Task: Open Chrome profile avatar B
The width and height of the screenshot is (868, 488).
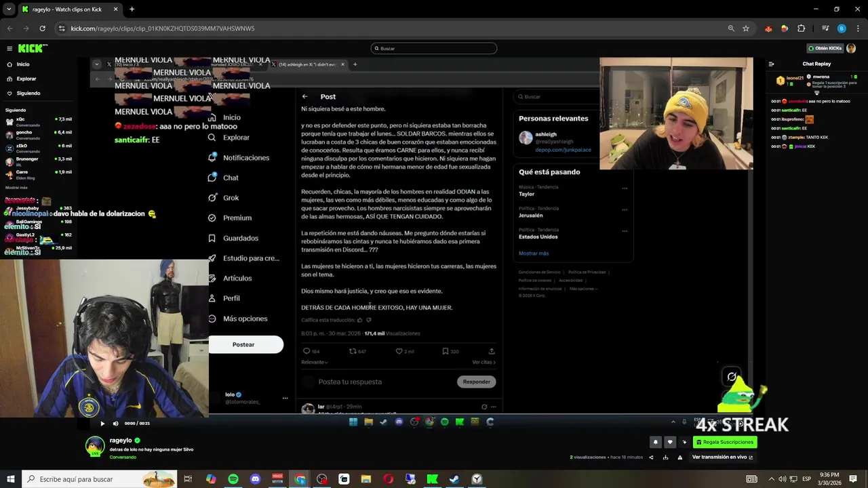Action: (x=842, y=28)
